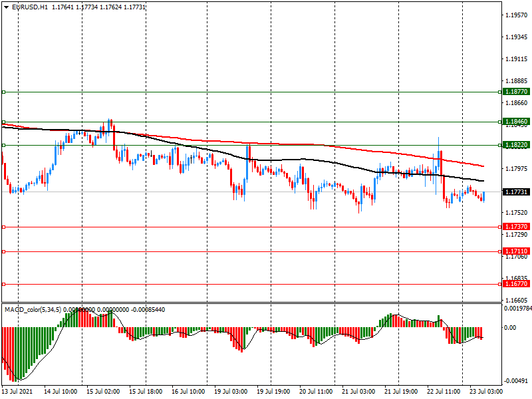Click the 15 Jul 18:00 time label
Screen dimensions: 532x399
tap(146, 392)
